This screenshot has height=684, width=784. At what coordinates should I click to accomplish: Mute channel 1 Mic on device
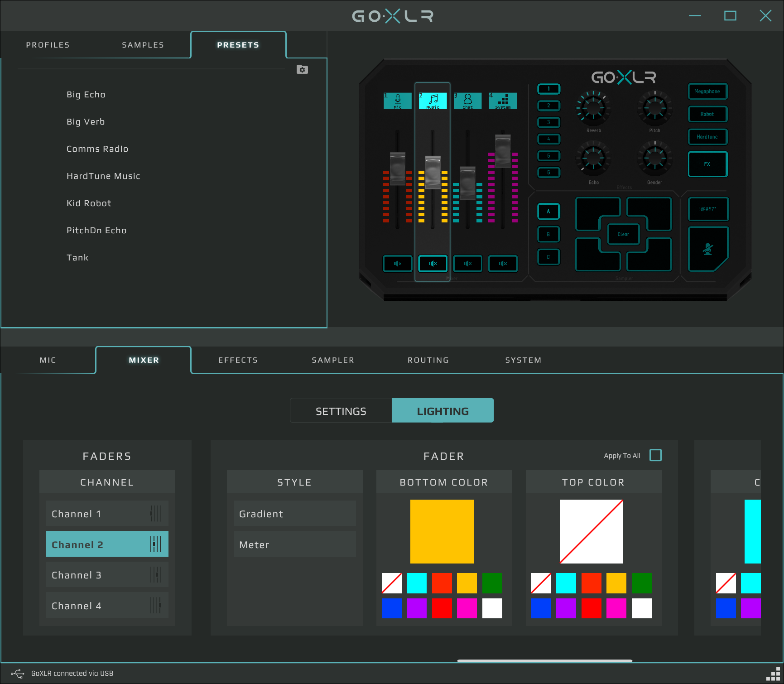tap(398, 263)
